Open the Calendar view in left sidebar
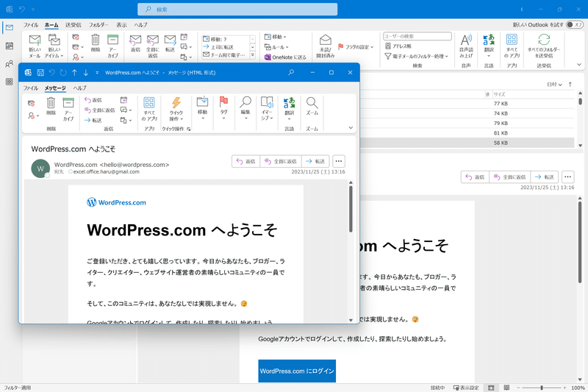This screenshot has width=588, height=392. click(10, 46)
